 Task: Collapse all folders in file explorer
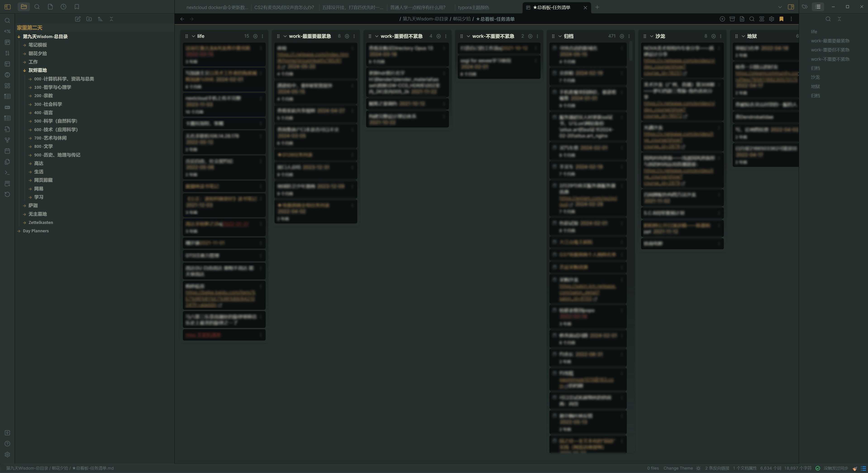[111, 19]
